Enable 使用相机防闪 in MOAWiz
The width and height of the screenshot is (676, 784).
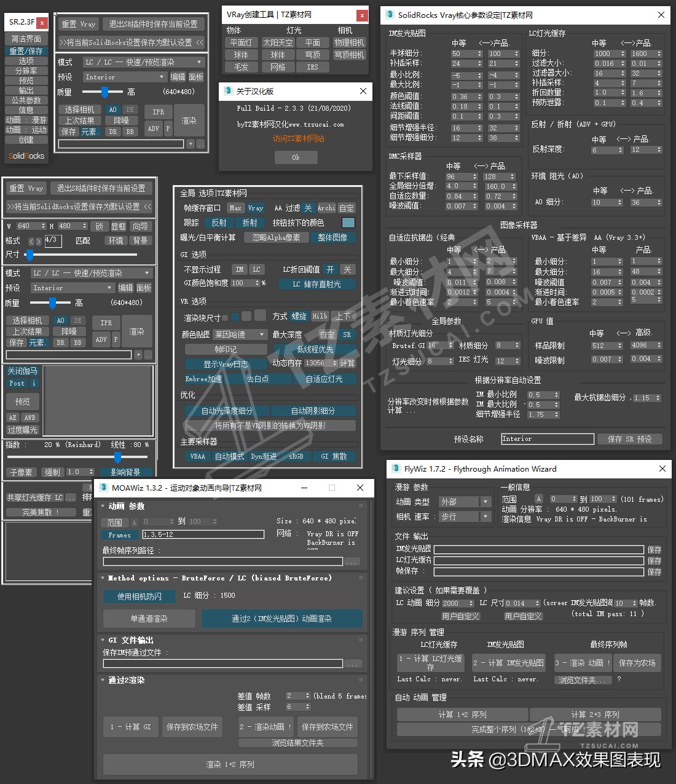point(140,596)
